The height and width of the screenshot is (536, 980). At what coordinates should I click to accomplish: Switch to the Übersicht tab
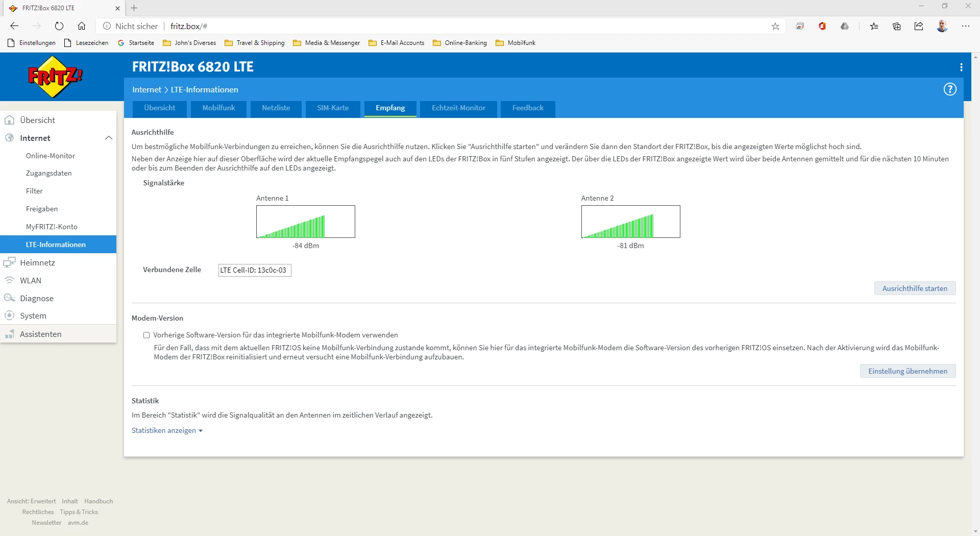160,108
